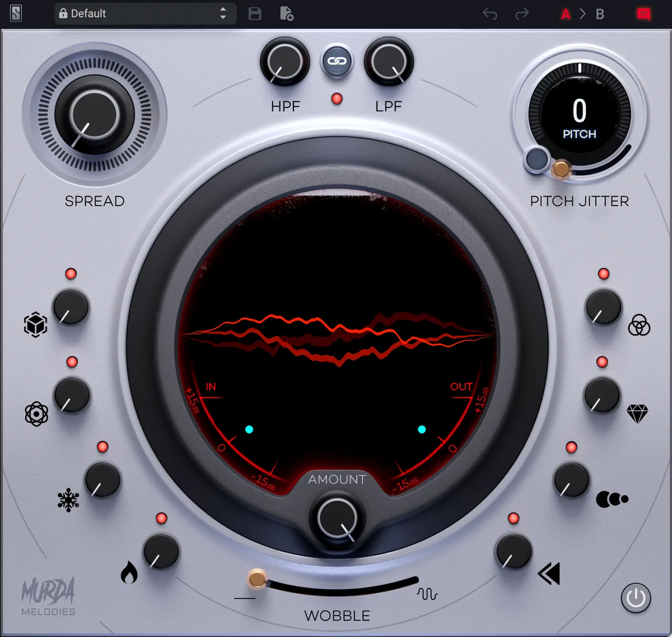672x637 pixels.
Task: Click the orange Wobble slider handle
Action: click(256, 581)
